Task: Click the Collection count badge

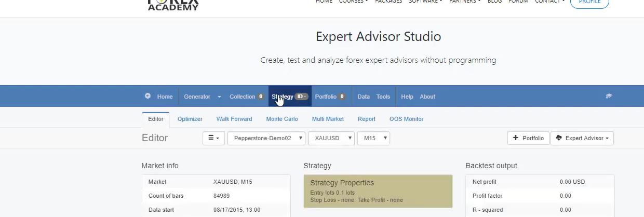Action: (x=261, y=97)
